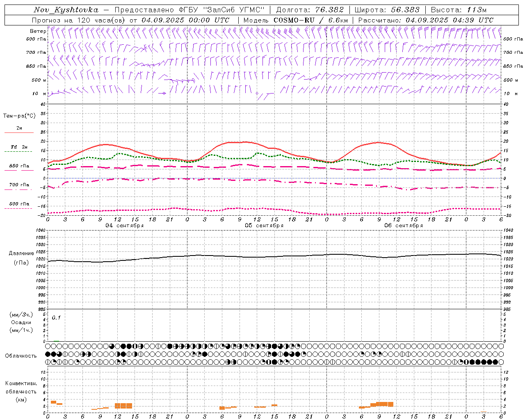Click the '700 гПа' wind level label on right
This screenshot has height=420, width=525.
[513, 52]
